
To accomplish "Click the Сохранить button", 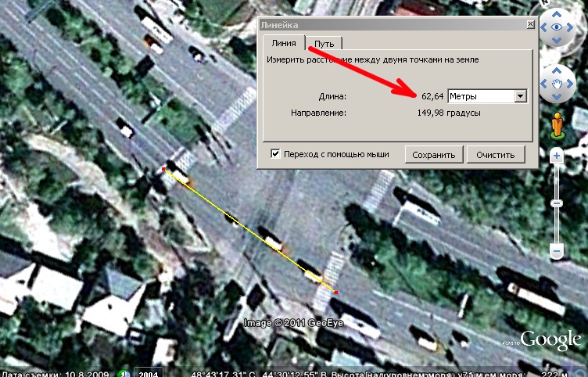I will 434,155.
